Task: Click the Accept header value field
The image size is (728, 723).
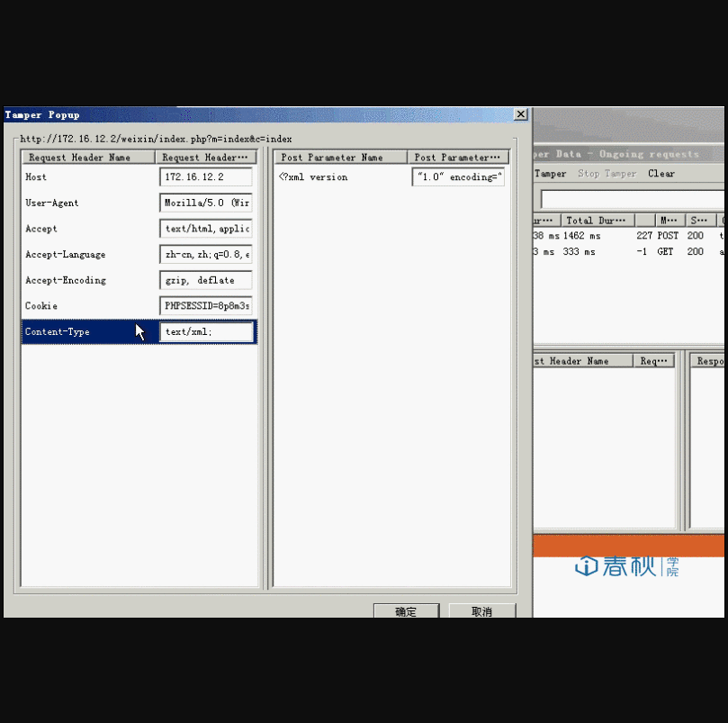Action: tap(206, 229)
